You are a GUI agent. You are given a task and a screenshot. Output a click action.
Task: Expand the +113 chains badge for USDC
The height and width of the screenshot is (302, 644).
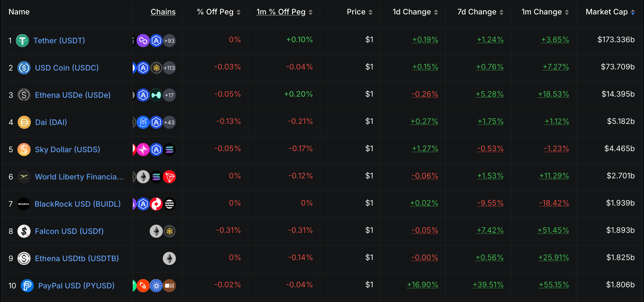[169, 68]
